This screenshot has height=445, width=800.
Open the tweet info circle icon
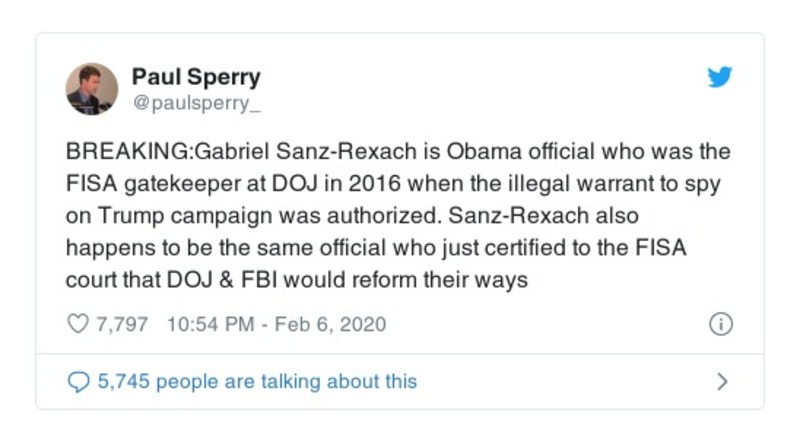[x=720, y=325]
